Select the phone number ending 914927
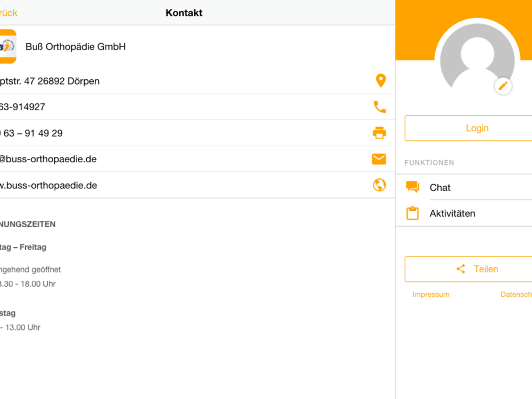 click(x=22, y=107)
